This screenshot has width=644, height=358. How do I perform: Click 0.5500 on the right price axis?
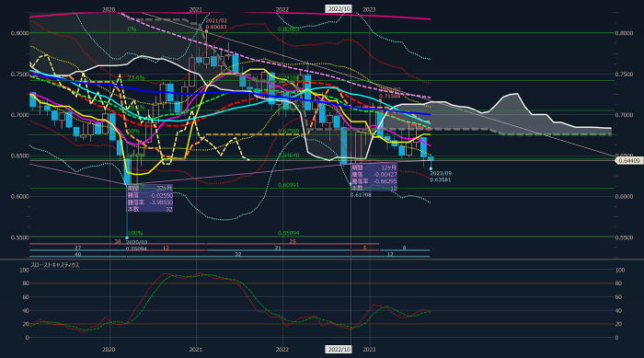[624, 237]
